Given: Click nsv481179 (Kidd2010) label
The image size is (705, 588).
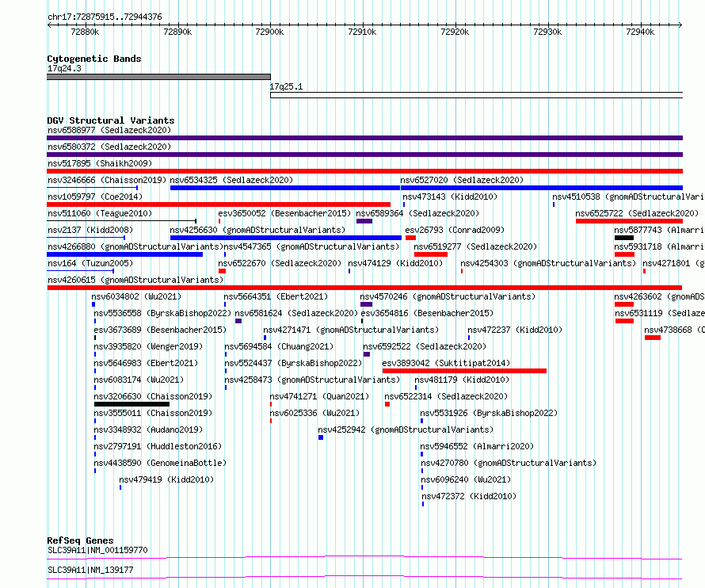Looking at the screenshot, I should (462, 380).
